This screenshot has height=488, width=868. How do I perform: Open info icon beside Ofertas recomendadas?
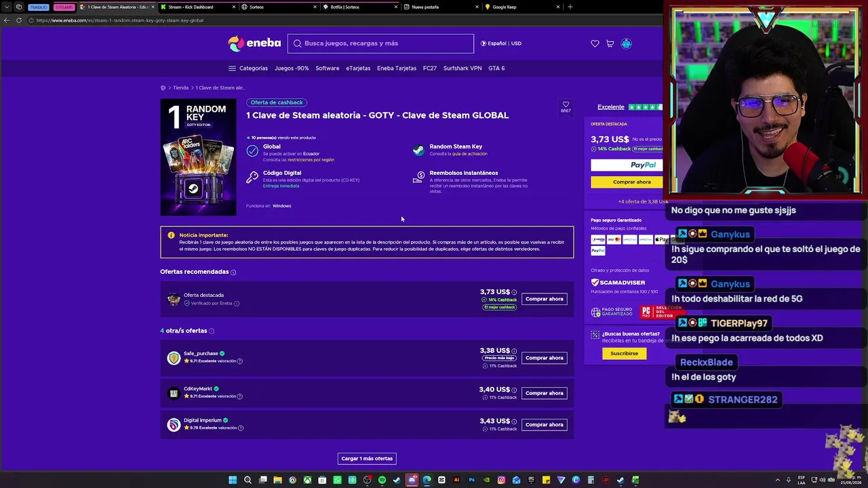pos(233,272)
